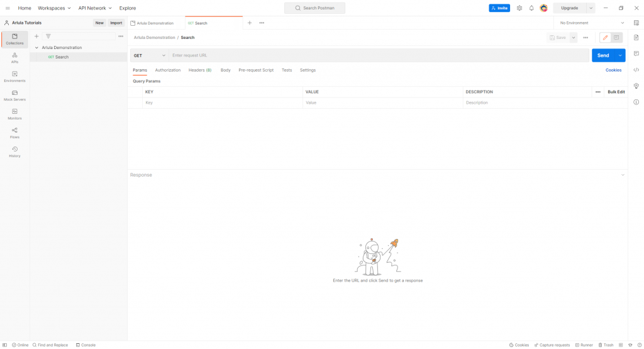Open the lightbulb related requests icon
The width and height of the screenshot is (644, 349).
point(636,86)
